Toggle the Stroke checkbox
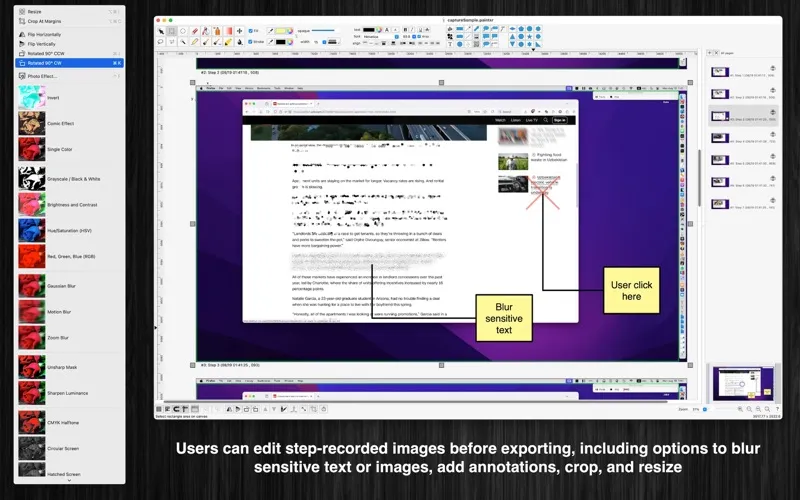 point(251,42)
